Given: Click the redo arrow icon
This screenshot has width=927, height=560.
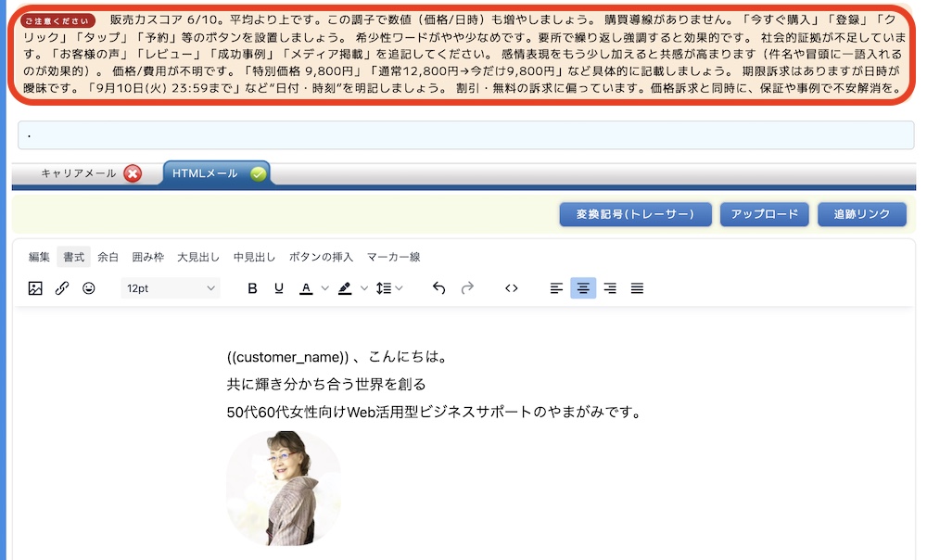Looking at the screenshot, I should click(x=467, y=288).
